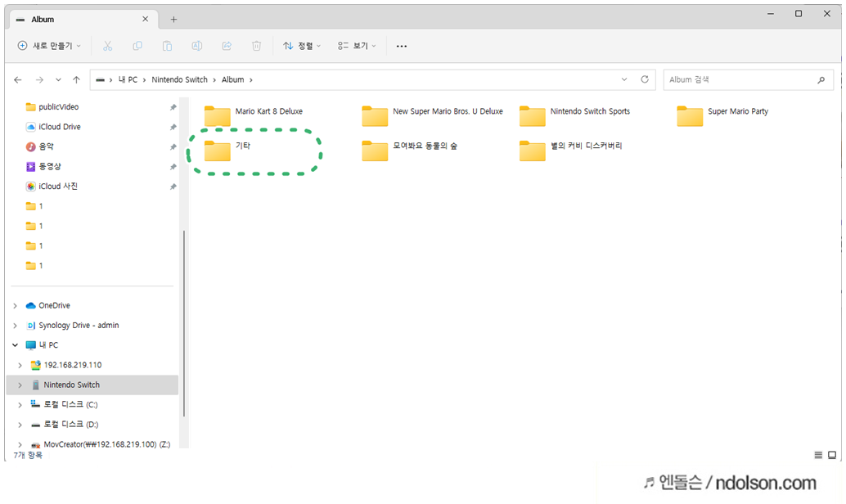The image size is (846, 504).
Task: Click the Delete trash icon
Action: (x=256, y=46)
